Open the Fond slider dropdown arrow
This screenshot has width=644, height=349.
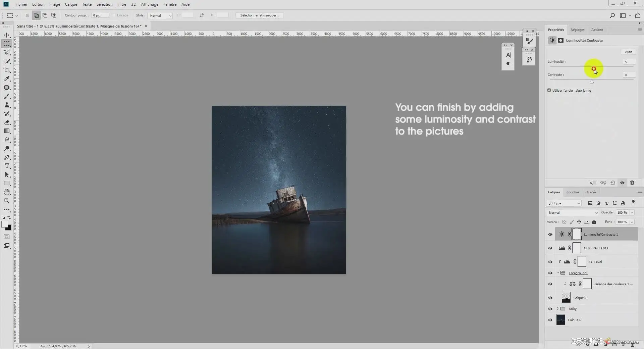(632, 222)
